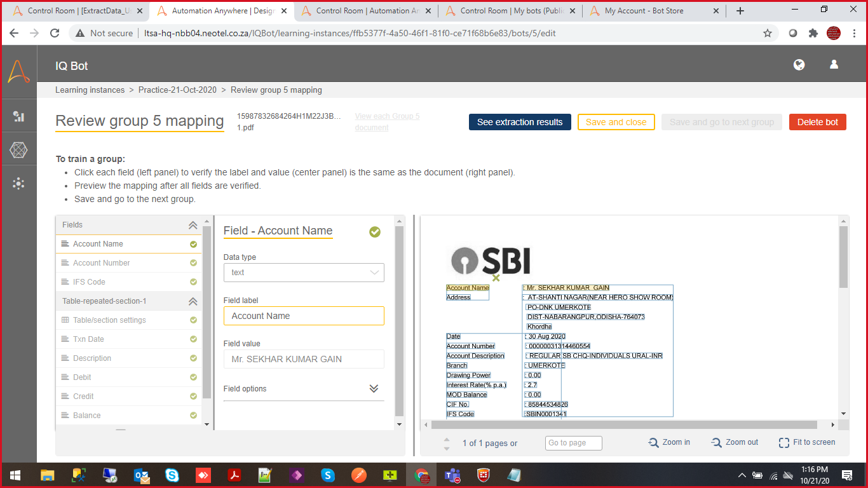This screenshot has width=868, height=488.
Task: Select the Txn Date field row
Action: tap(129, 339)
